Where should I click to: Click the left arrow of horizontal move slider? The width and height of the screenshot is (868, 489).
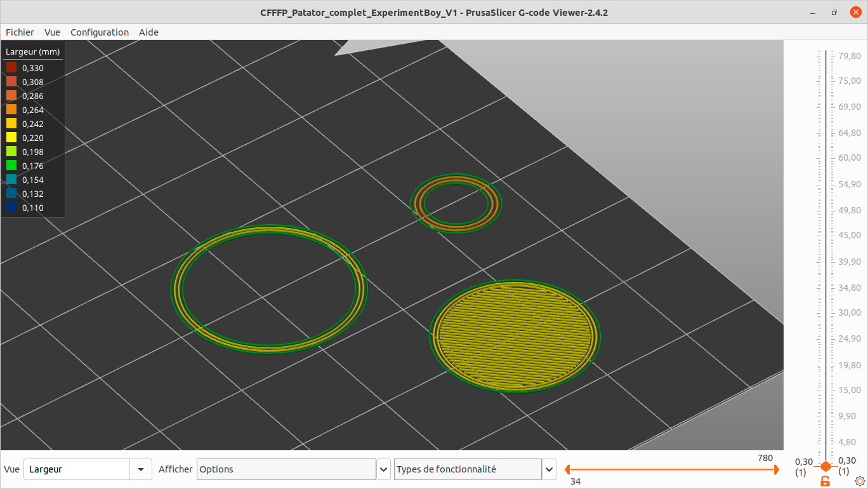tap(569, 469)
